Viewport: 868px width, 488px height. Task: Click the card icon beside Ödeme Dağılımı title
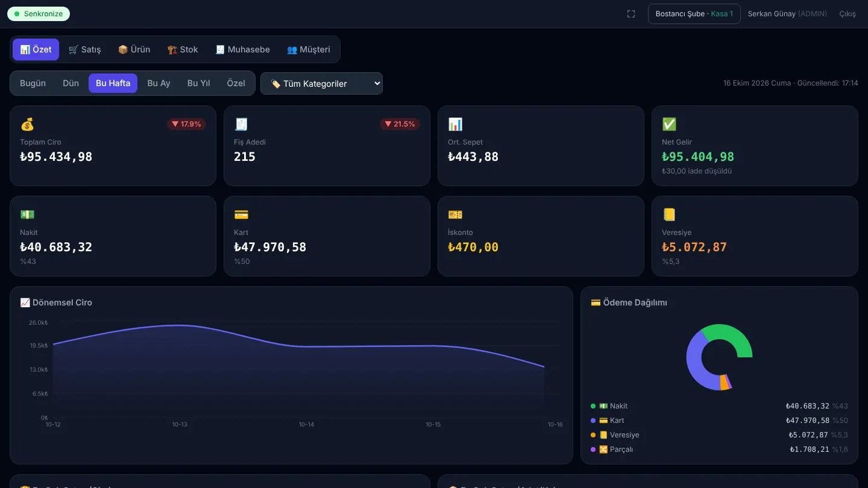click(596, 302)
